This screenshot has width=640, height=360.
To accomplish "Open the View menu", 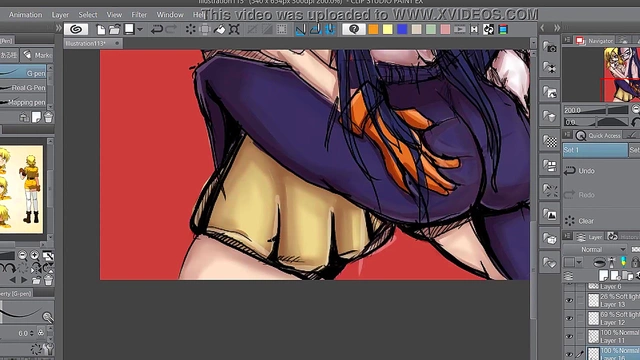I will (114, 15).
